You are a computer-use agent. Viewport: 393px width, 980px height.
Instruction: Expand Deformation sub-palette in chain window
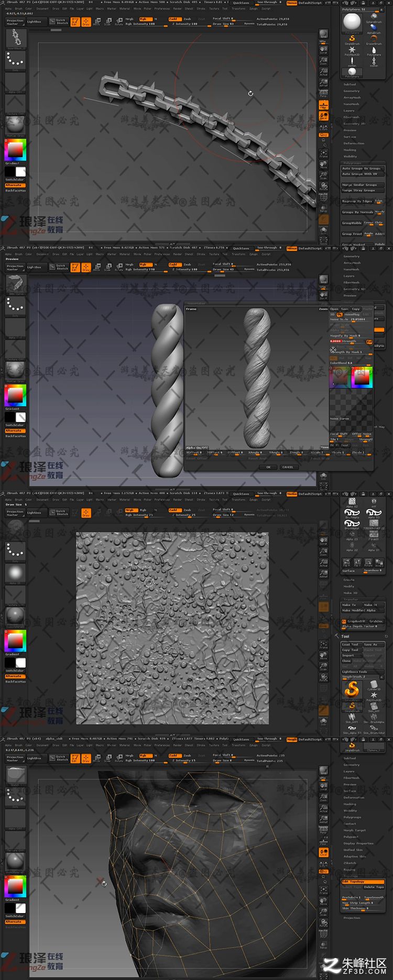(x=354, y=143)
